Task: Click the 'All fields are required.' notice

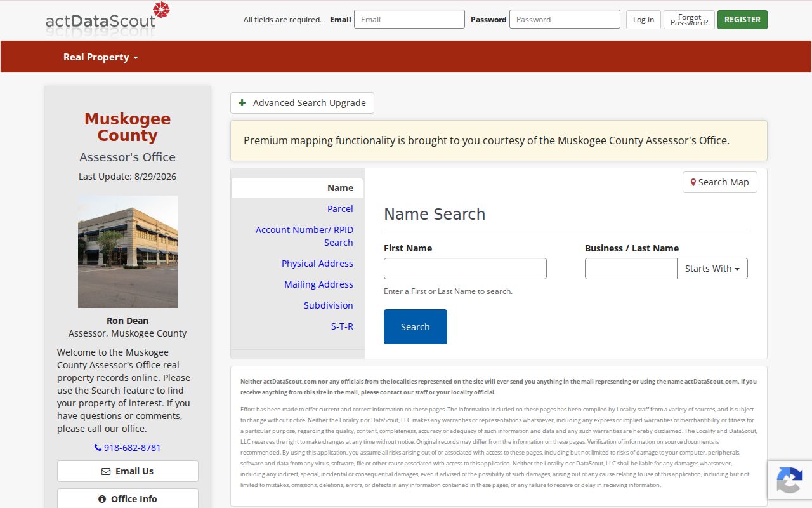Action: [x=282, y=20]
